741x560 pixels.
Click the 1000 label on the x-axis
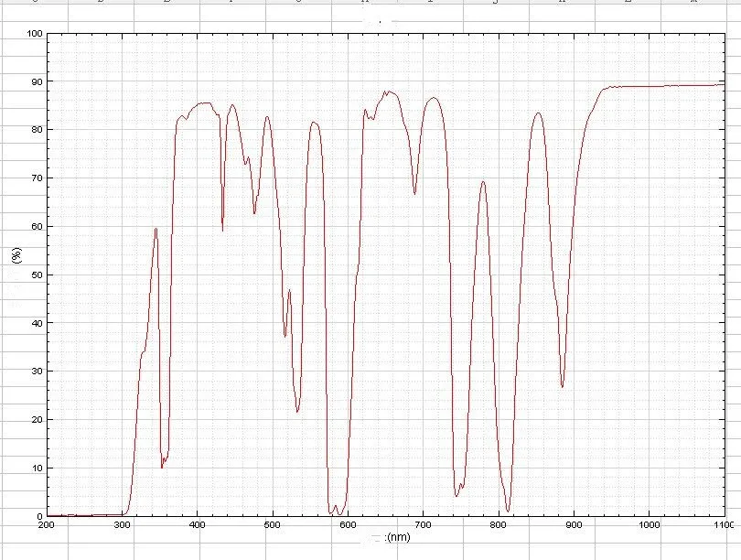coord(648,525)
